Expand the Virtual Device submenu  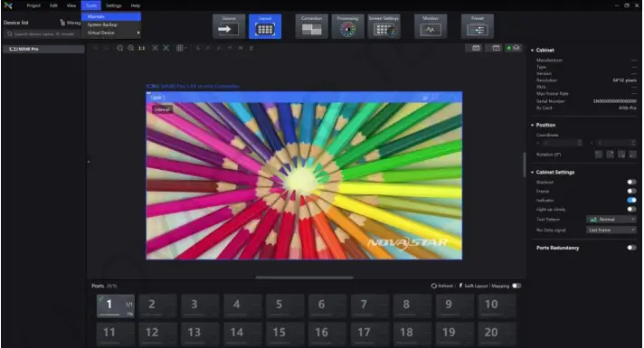pyautogui.click(x=111, y=33)
